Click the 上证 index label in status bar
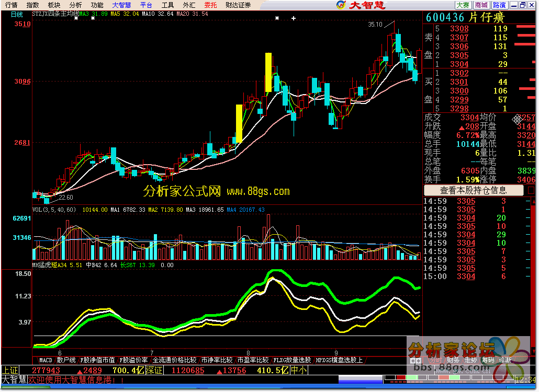 10,371
